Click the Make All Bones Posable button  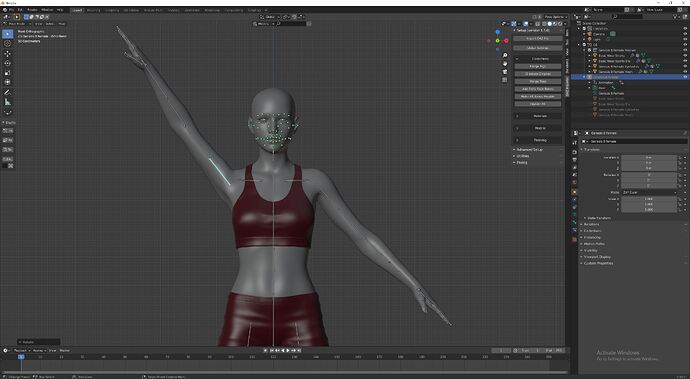(x=538, y=96)
